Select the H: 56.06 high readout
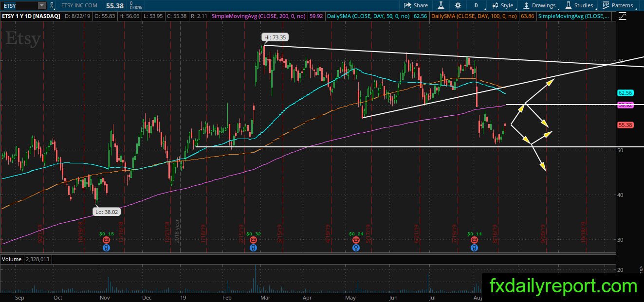Viewport: 644px width, 302px height. point(129,16)
